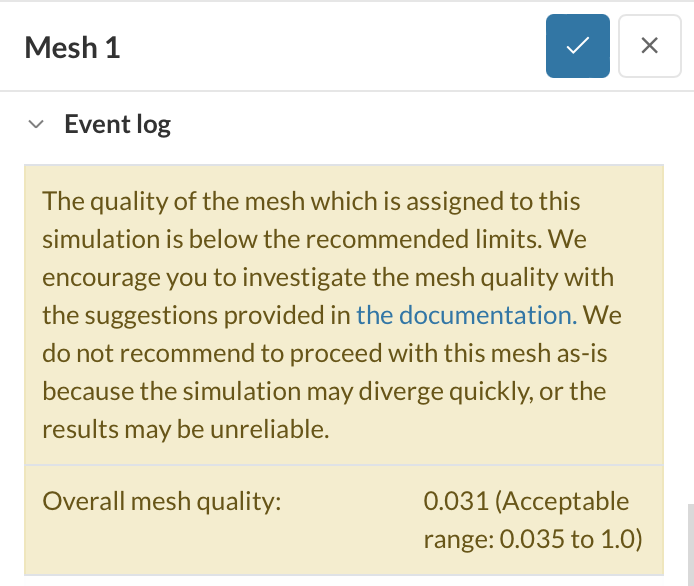Click the 'We do not recommend' sentence start
The width and height of the screenshot is (694, 586).
click(603, 315)
